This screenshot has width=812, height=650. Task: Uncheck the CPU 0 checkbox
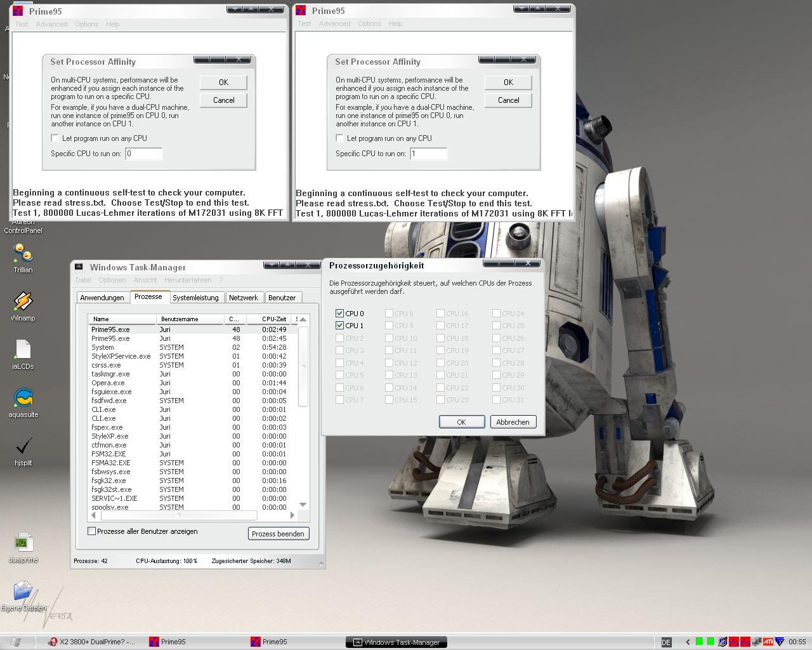click(339, 313)
